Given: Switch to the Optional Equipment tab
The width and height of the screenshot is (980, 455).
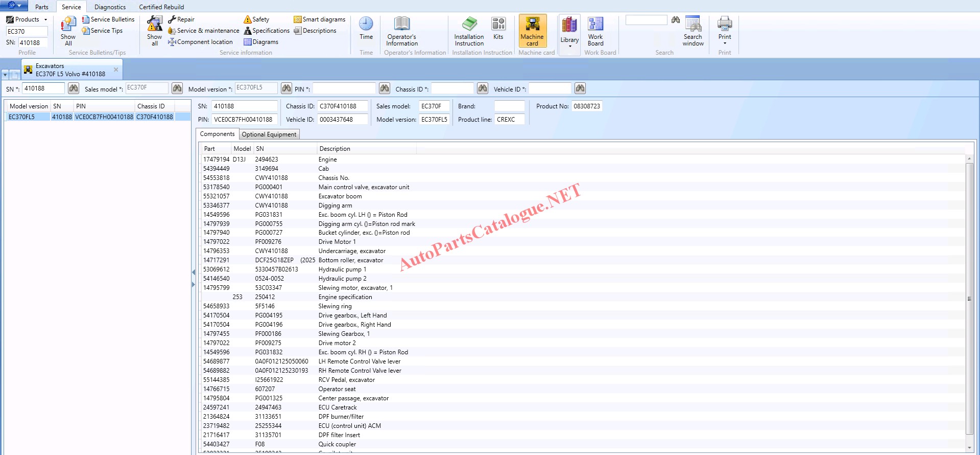Looking at the screenshot, I should (x=269, y=134).
